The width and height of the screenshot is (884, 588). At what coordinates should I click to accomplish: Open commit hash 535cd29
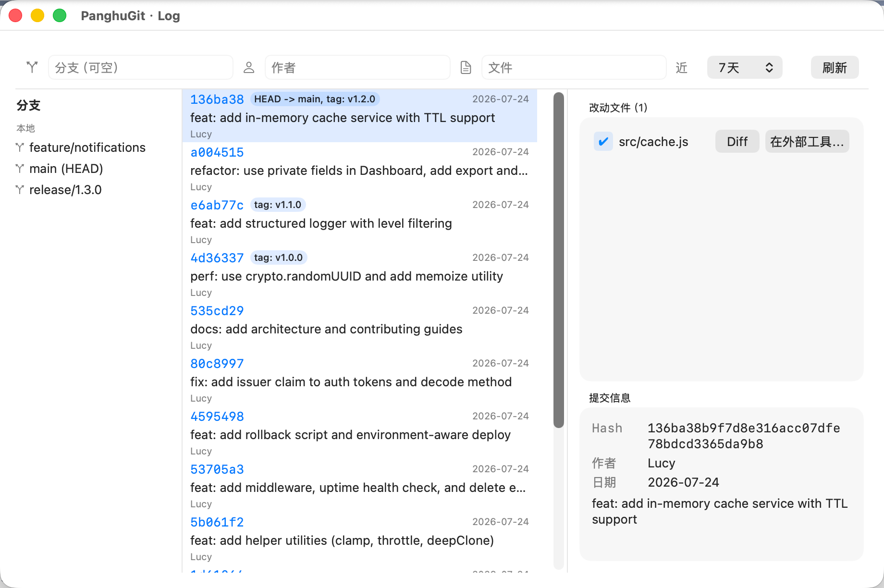(x=217, y=311)
